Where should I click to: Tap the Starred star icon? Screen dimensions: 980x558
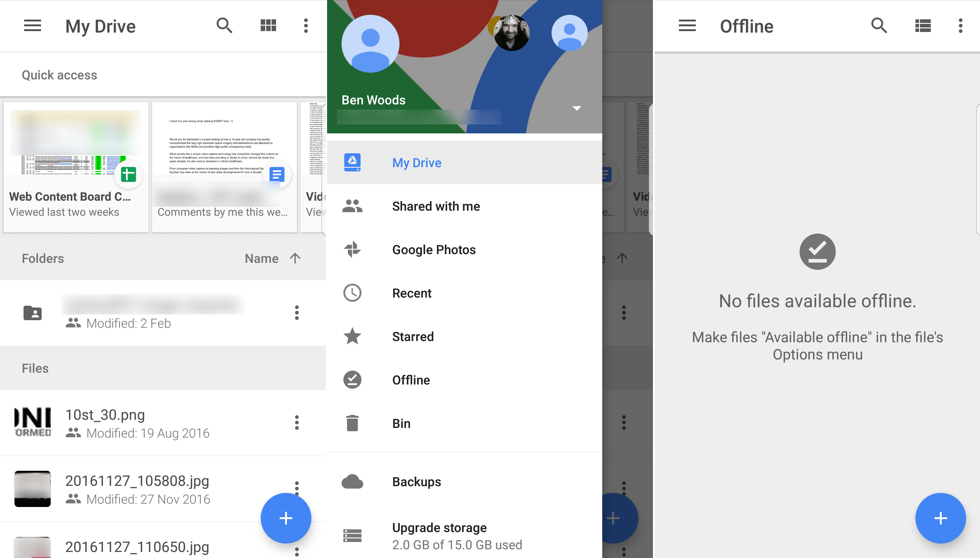point(352,336)
